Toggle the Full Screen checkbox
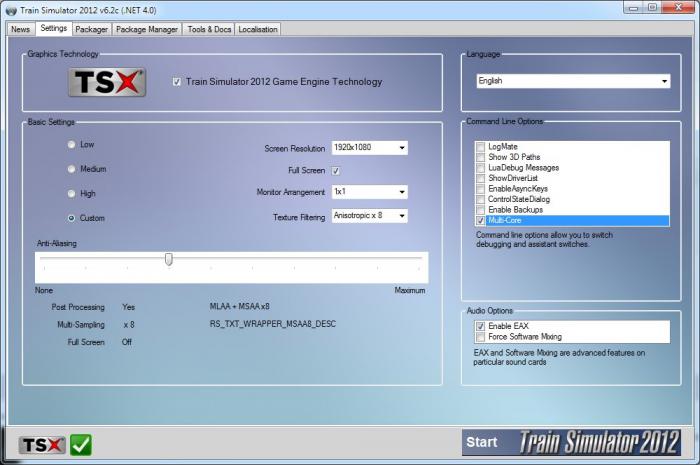 pyautogui.click(x=336, y=171)
